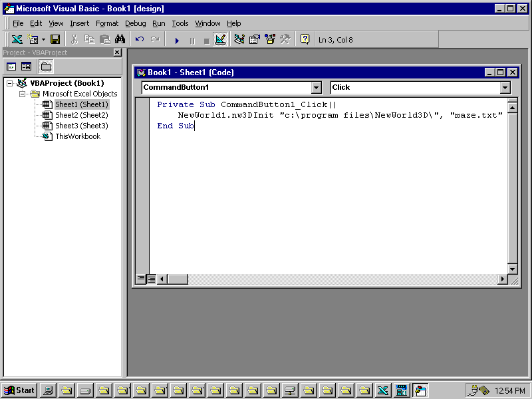
Task: Click the Visual Basic taskbar button
Action: pos(420,390)
